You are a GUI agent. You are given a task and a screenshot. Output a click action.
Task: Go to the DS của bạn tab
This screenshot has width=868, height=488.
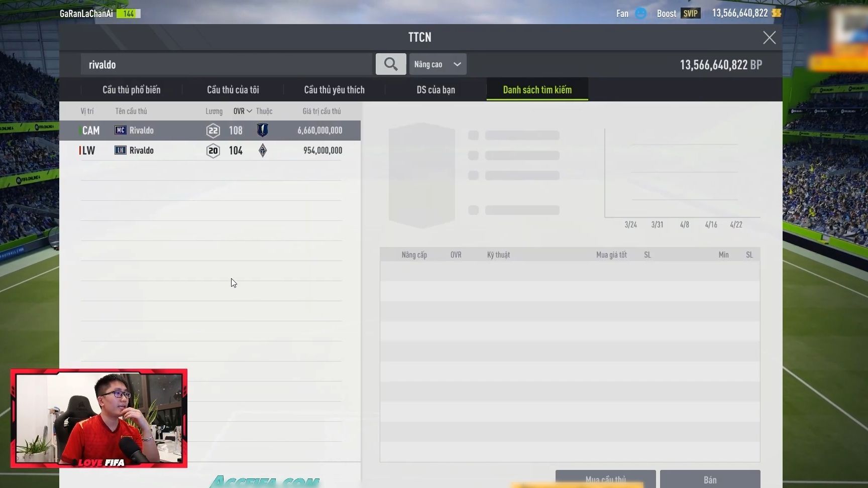pyautogui.click(x=436, y=90)
